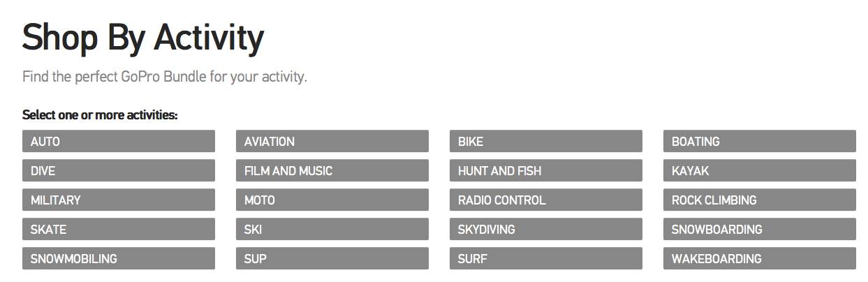
Task: Choose RADIO CONTROL activity
Action: point(545,200)
